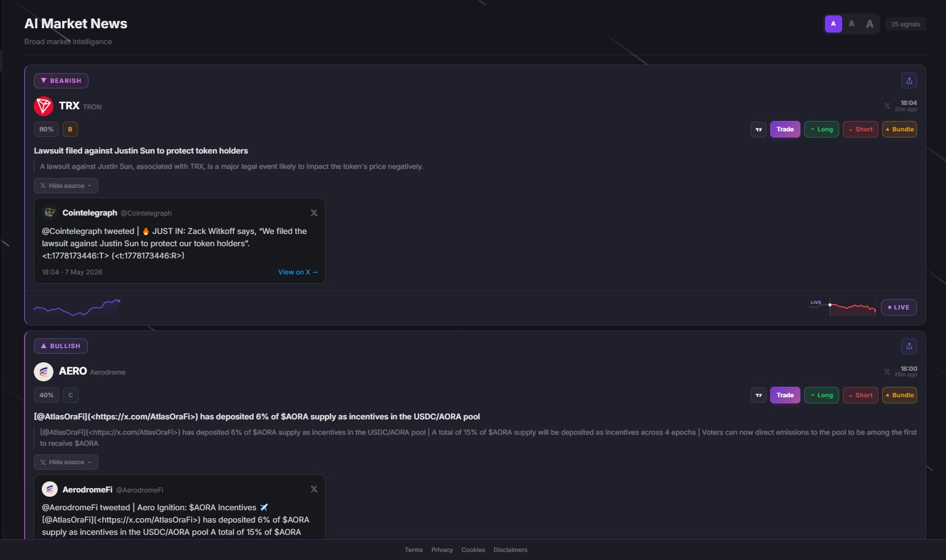The image size is (946, 560).
Task: Select the large font size A button
Action: (870, 24)
